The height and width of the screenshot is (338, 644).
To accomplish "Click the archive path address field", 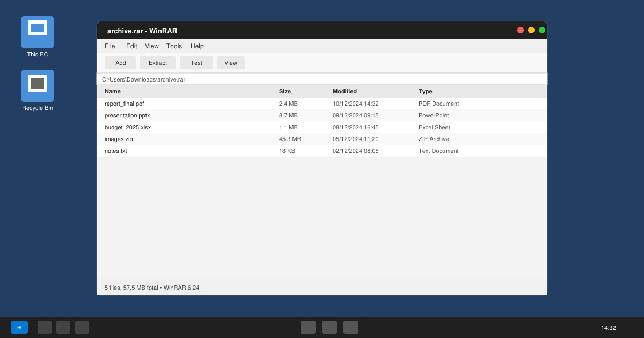I will click(322, 79).
